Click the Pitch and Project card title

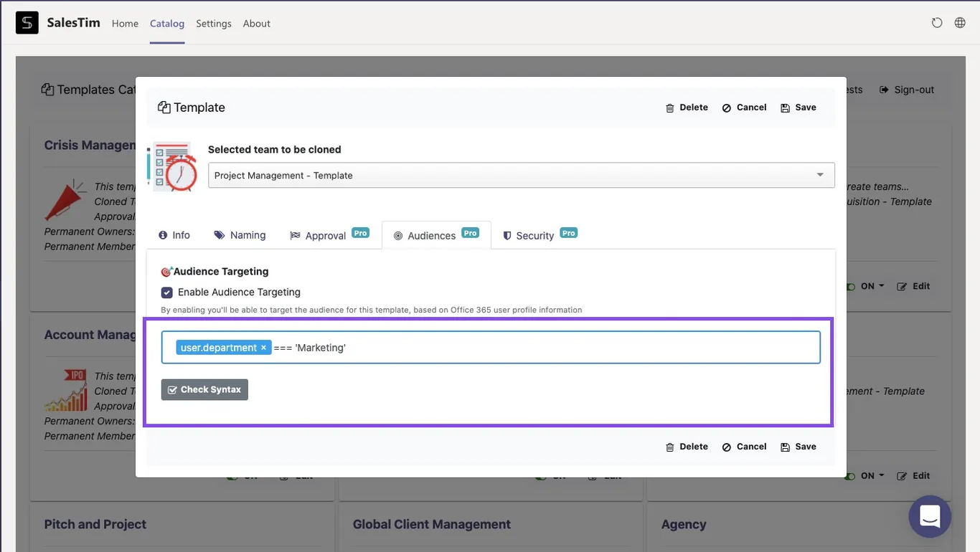tap(95, 524)
